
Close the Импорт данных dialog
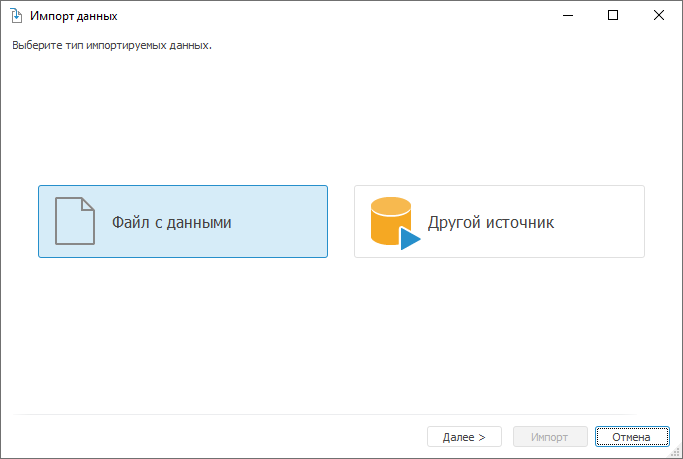click(659, 16)
